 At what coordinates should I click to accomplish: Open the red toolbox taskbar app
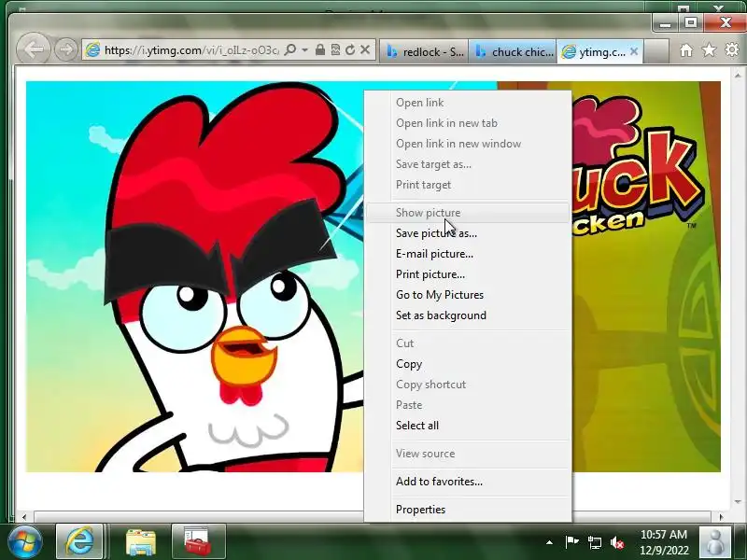click(198, 542)
